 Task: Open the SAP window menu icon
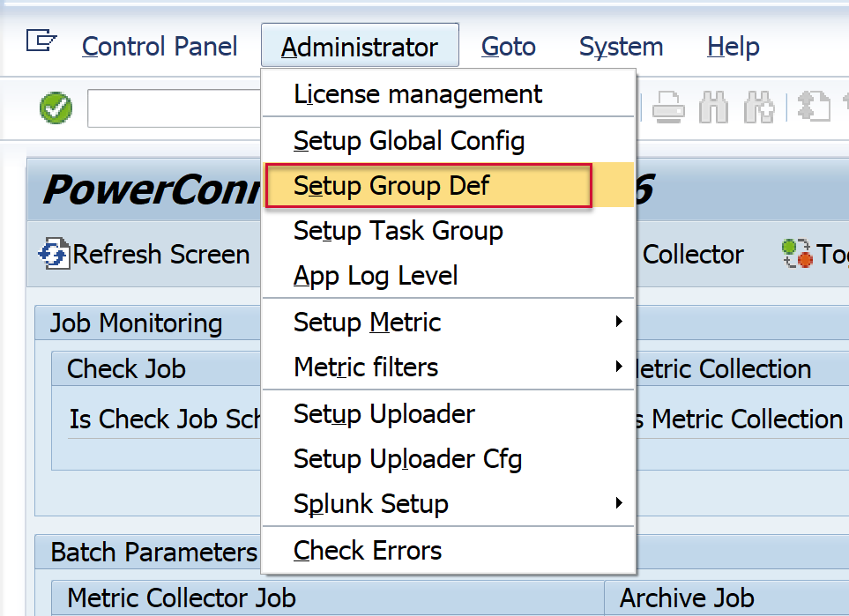pos(41,41)
